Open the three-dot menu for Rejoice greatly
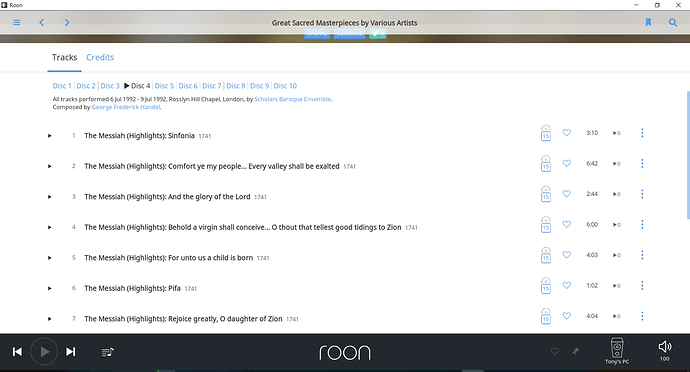 click(642, 316)
